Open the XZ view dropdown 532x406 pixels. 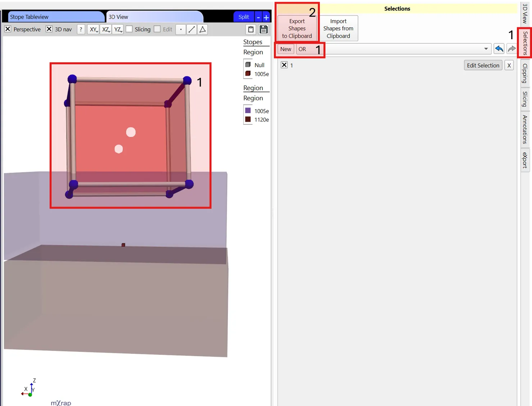tap(106, 29)
